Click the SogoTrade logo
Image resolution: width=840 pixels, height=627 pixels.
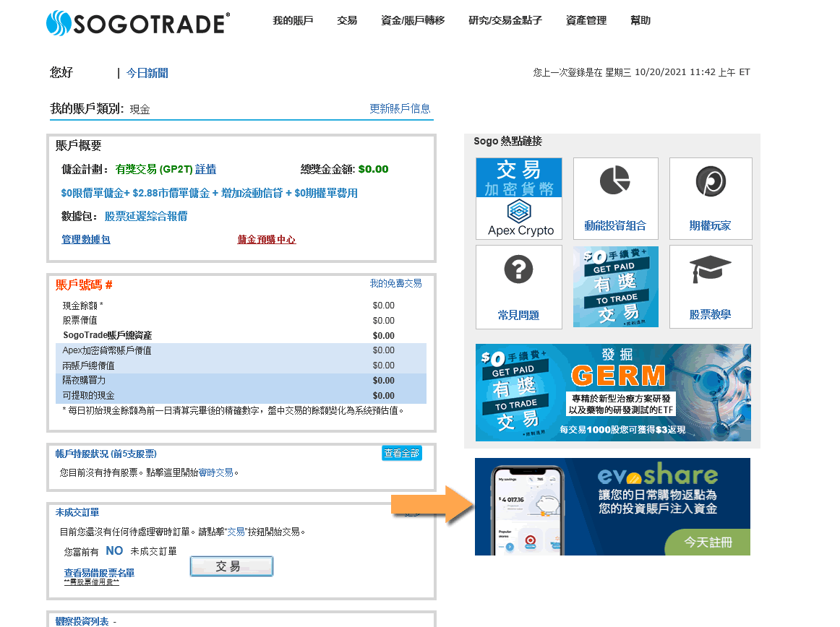tap(138, 24)
